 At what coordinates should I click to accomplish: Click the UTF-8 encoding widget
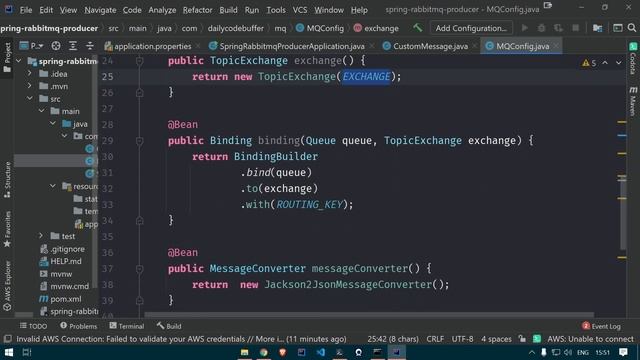(x=462, y=339)
